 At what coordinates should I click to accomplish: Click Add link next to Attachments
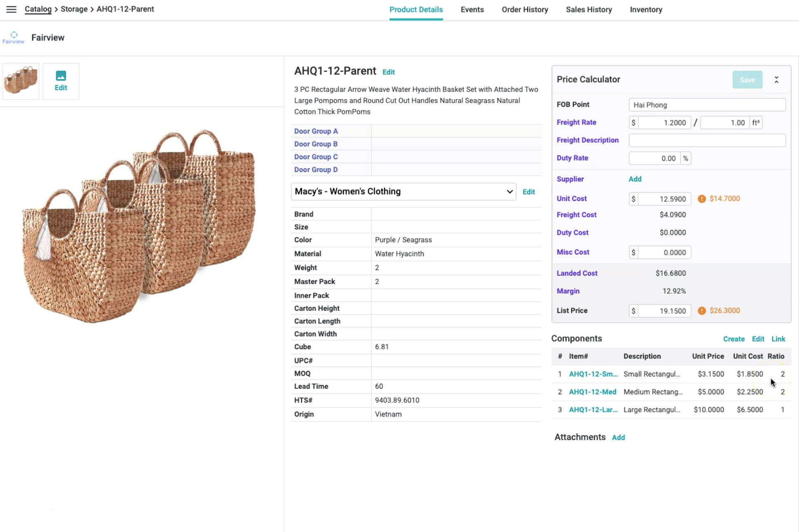618,438
